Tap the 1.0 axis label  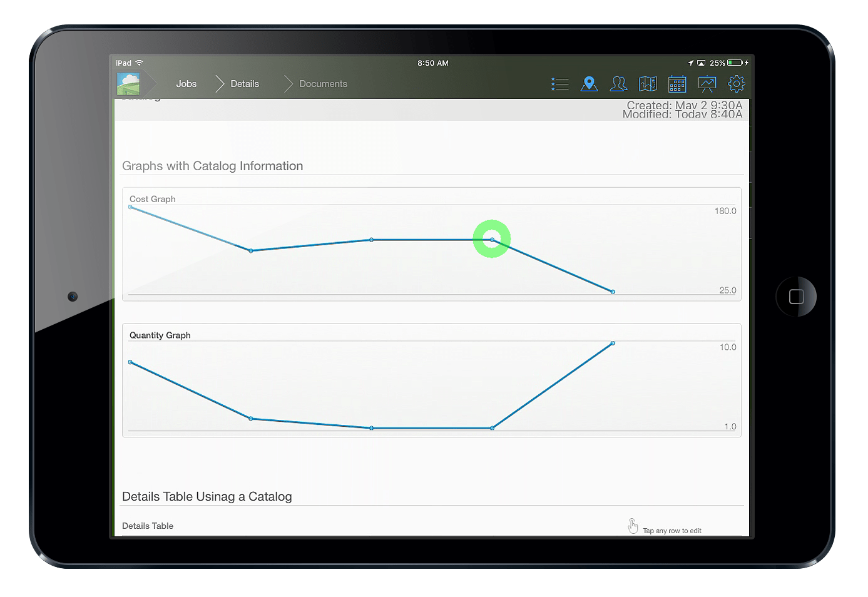click(730, 427)
